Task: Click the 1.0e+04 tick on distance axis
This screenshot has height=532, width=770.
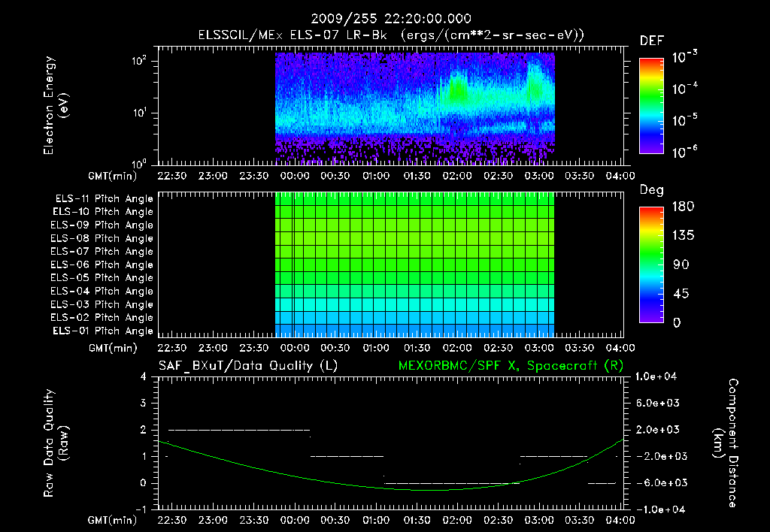Action: 656,376
